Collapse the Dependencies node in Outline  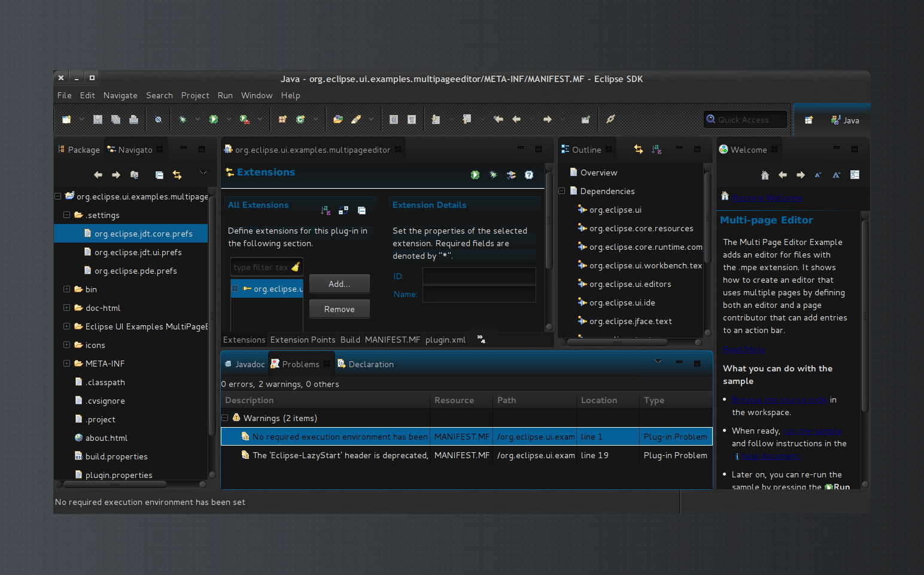(562, 191)
